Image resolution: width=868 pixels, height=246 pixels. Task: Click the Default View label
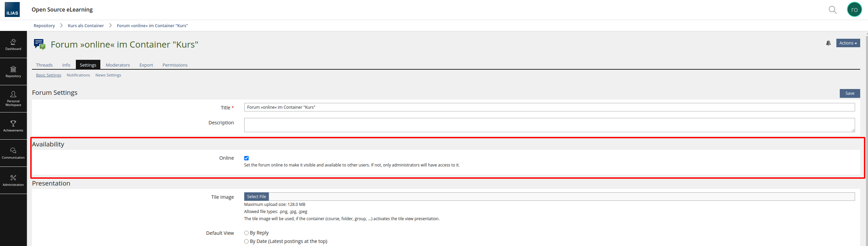click(220, 233)
